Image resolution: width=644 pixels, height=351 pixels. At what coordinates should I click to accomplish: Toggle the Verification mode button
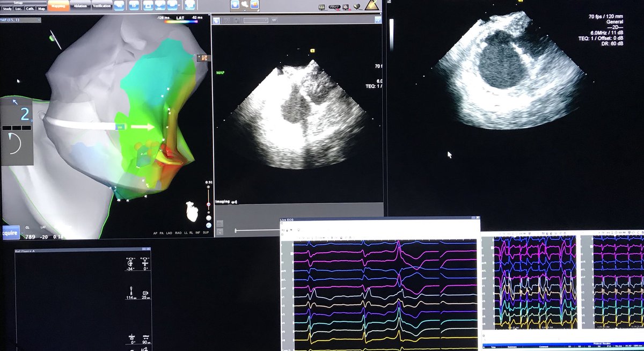click(x=101, y=6)
